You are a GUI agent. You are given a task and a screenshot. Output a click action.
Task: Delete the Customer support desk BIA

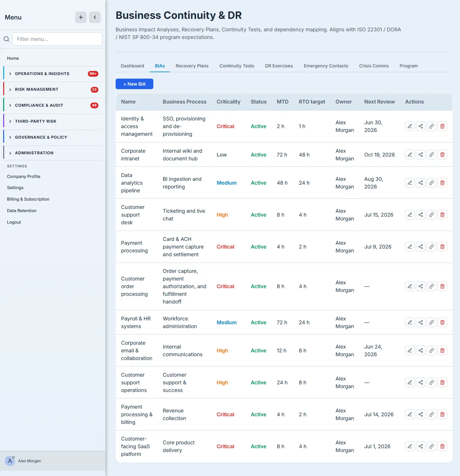442,215
